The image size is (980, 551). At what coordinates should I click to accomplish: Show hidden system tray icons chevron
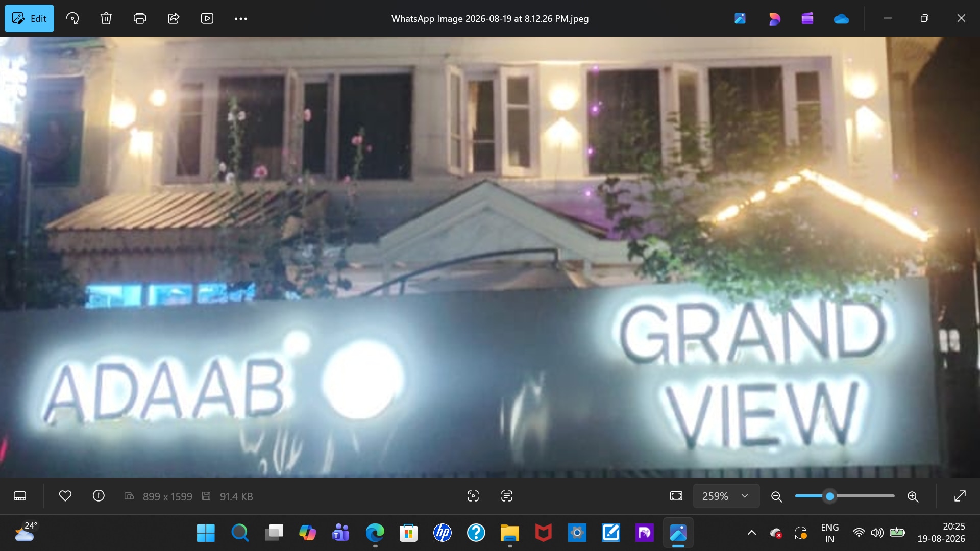752,533
